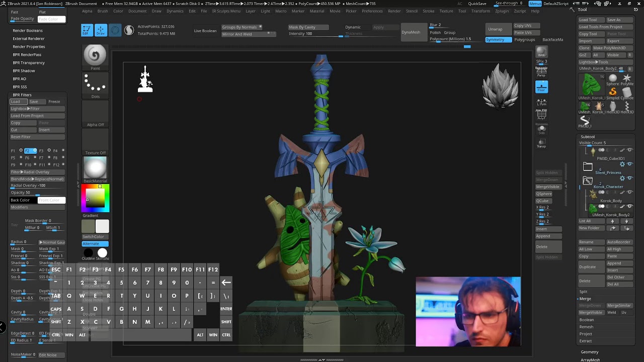Collapse the Korok_Character folder
This screenshot has height=362, width=644.
click(588, 180)
